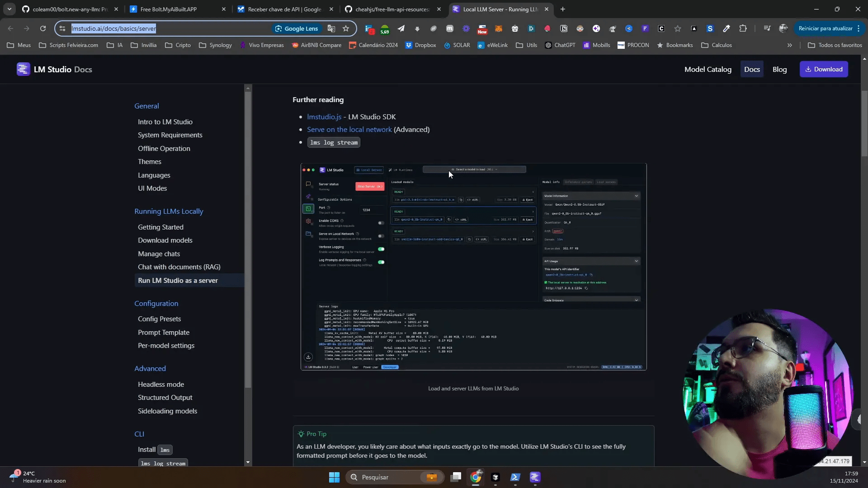Viewport: 868px width, 488px height.
Task: Open Task View in the taskbar
Action: [x=456, y=477]
